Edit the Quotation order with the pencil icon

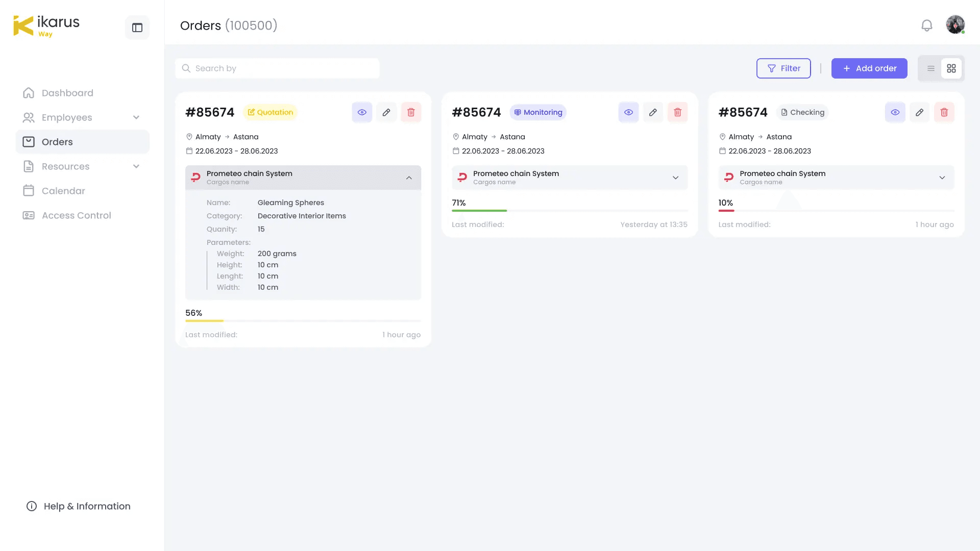[386, 112]
